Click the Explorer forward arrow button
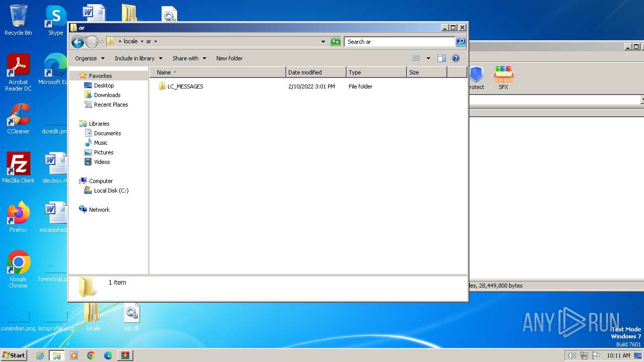 coord(92,42)
